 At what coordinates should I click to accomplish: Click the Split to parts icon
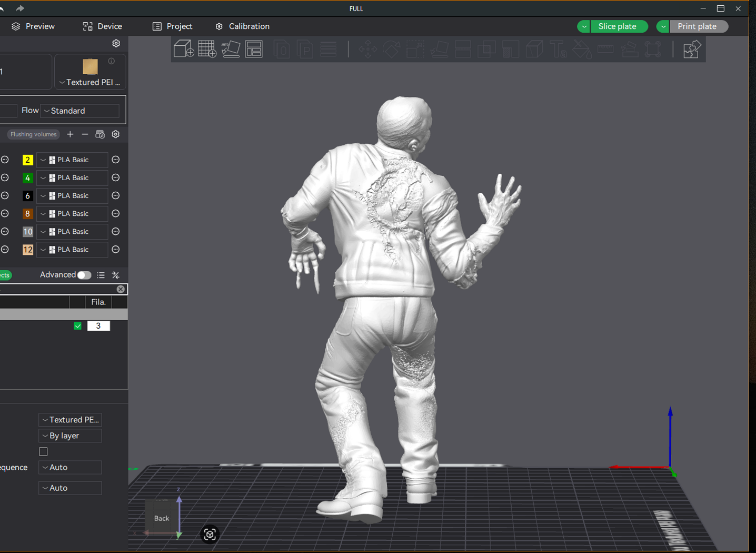(305, 50)
